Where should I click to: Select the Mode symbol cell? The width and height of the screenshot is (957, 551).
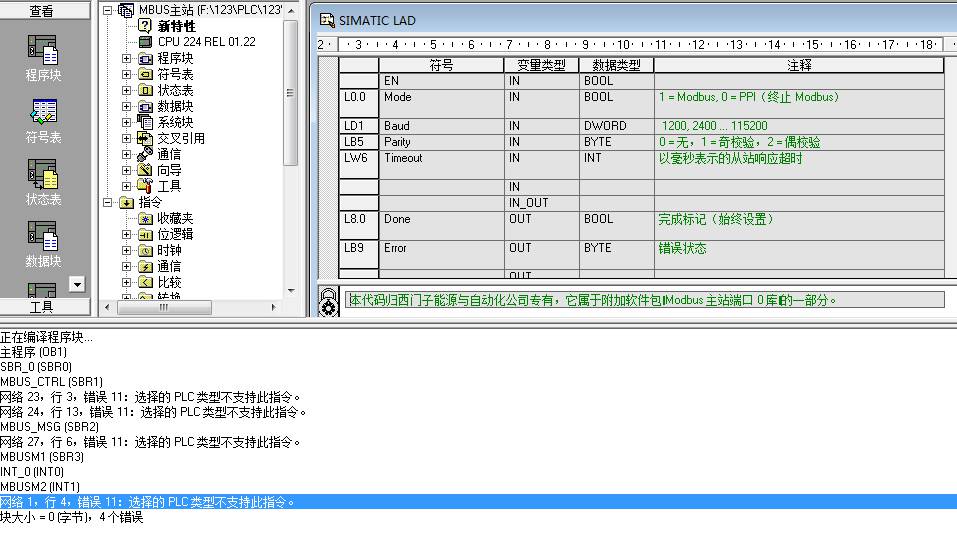tap(441, 104)
